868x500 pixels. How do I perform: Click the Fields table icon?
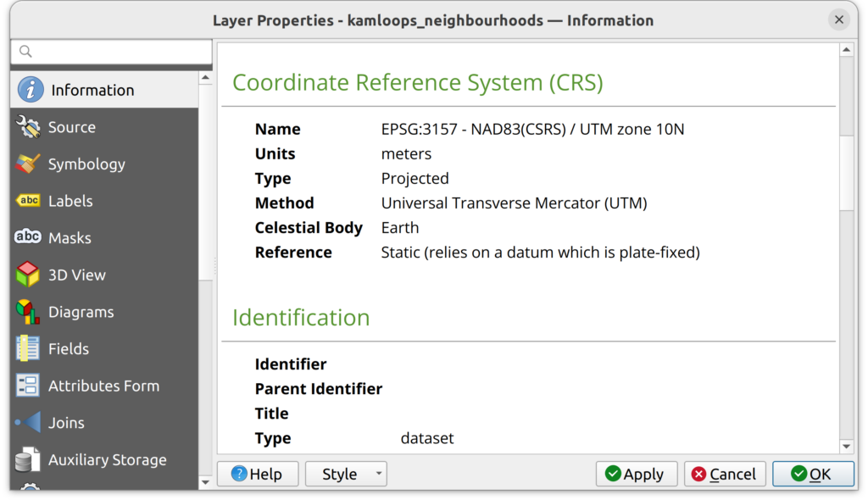28,348
